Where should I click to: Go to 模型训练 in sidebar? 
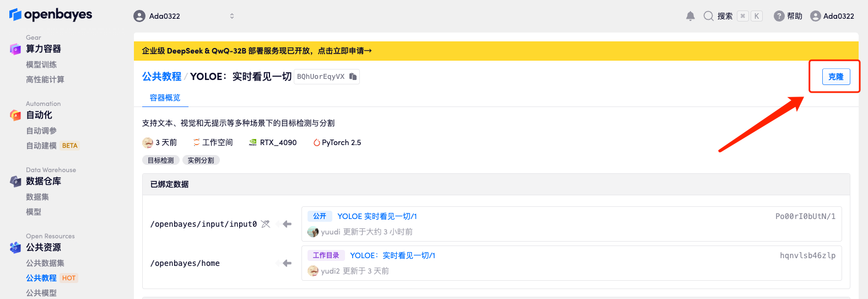point(41,65)
